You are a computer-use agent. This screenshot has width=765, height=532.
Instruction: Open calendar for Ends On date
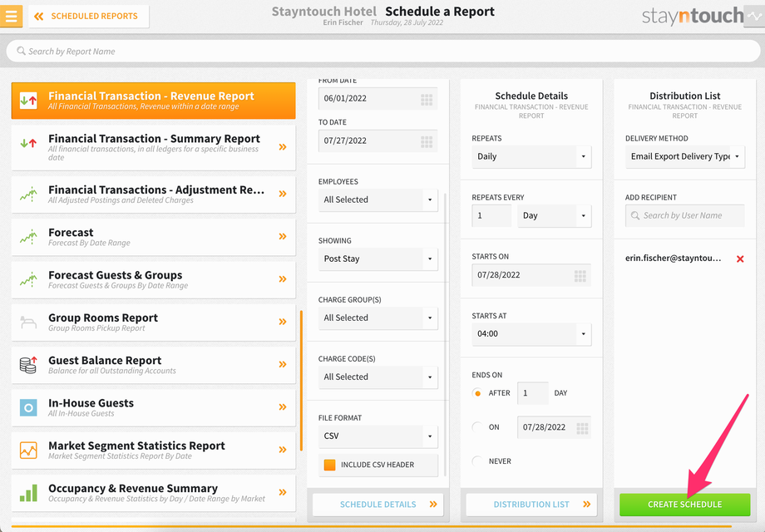[583, 428]
